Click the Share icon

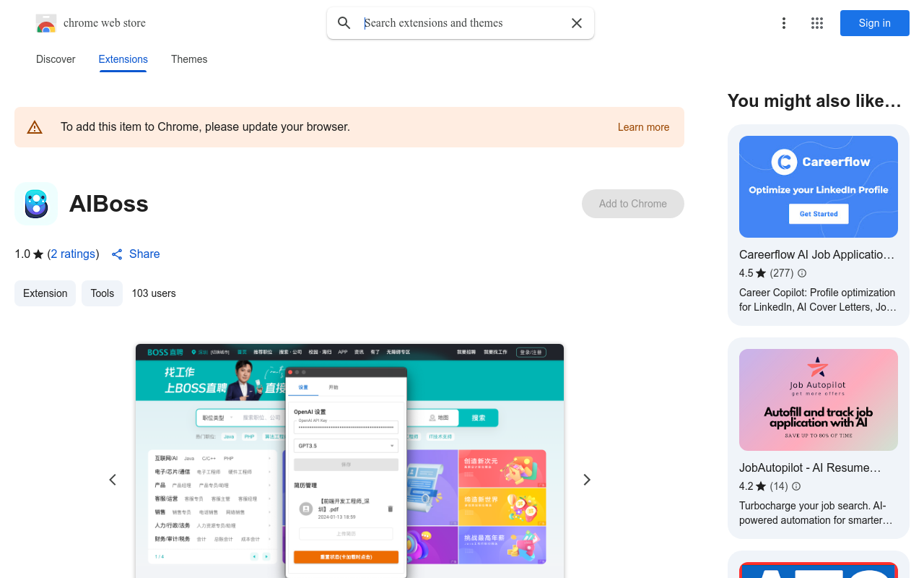click(117, 254)
